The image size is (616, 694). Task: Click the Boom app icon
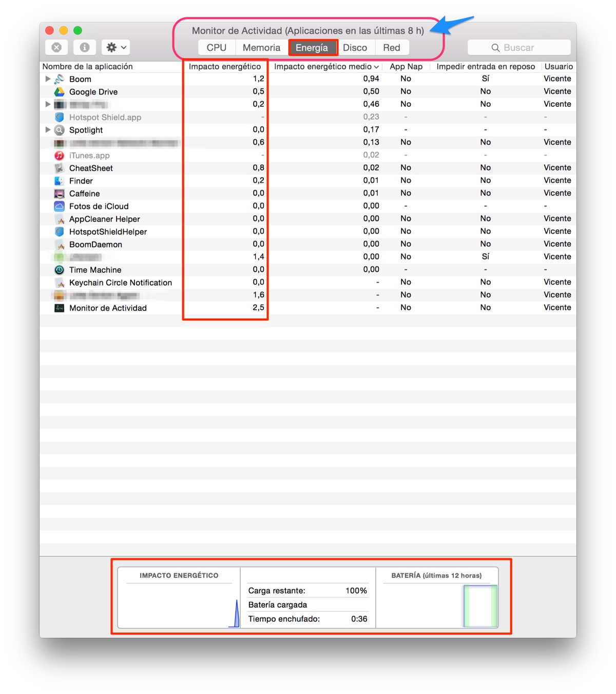[60, 79]
